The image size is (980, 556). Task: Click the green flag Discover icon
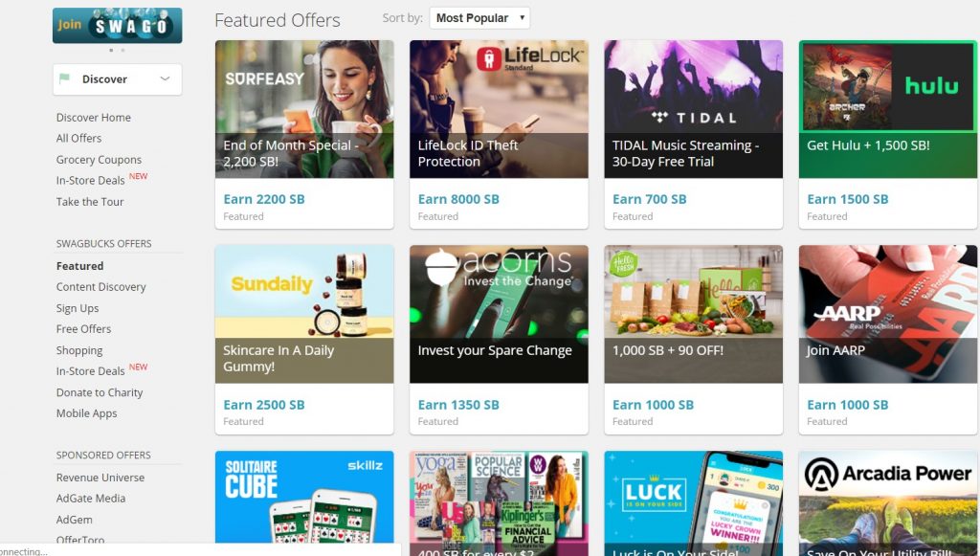(64, 78)
